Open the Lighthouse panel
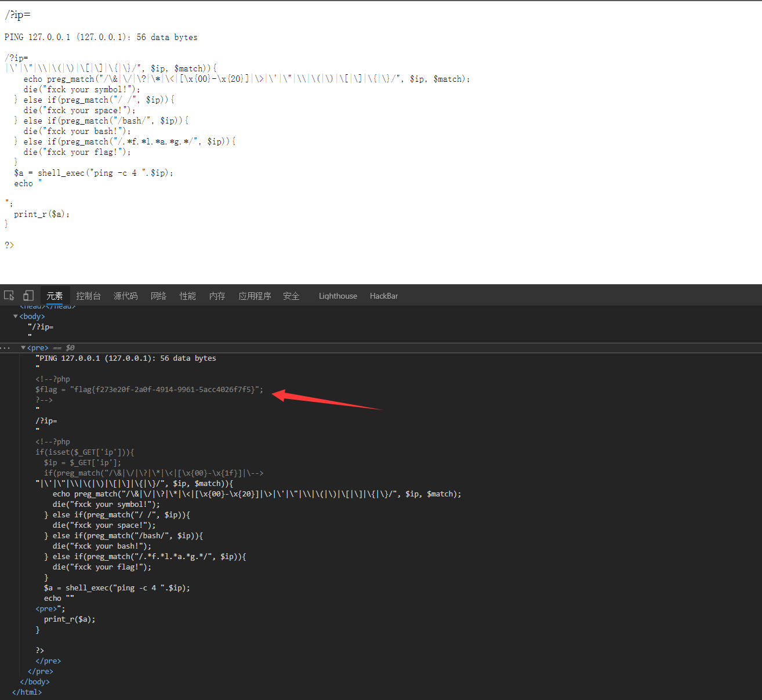The image size is (762, 700). pyautogui.click(x=338, y=296)
